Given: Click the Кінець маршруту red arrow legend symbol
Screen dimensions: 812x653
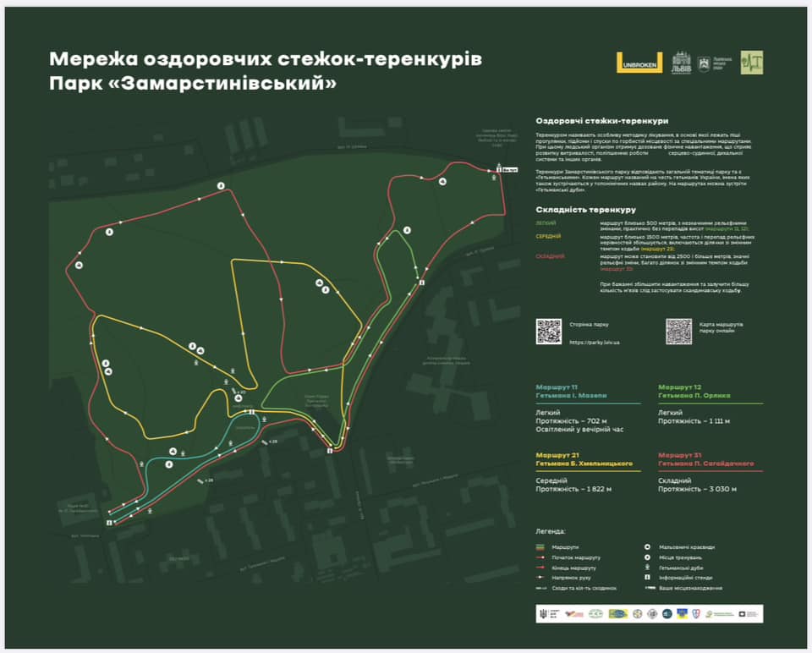Looking at the screenshot, I should tap(539, 568).
